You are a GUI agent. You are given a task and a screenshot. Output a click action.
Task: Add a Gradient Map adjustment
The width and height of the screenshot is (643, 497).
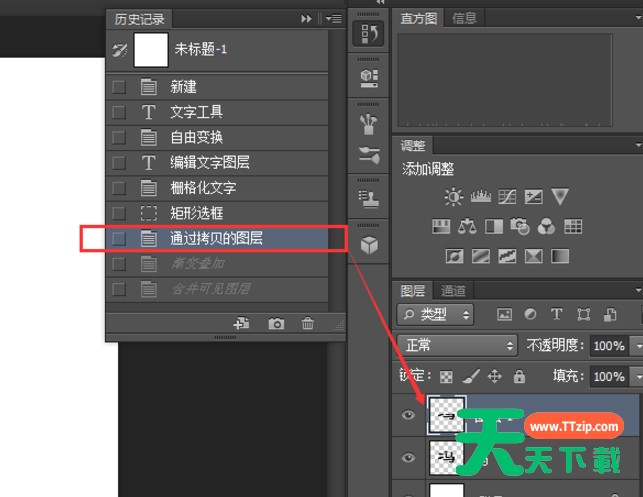pyautogui.click(x=560, y=256)
